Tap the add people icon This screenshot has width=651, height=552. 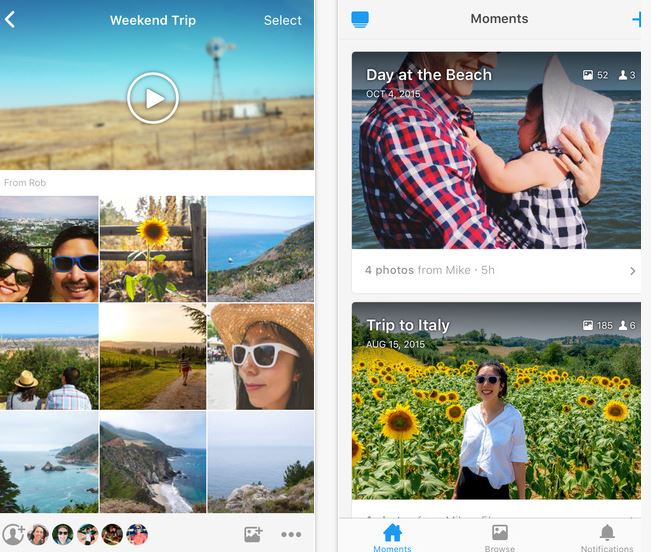tap(13, 534)
